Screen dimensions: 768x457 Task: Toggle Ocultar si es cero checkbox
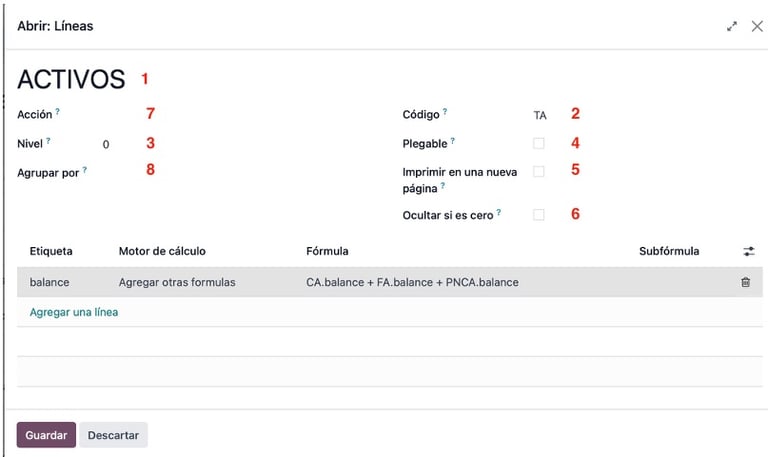(539, 215)
